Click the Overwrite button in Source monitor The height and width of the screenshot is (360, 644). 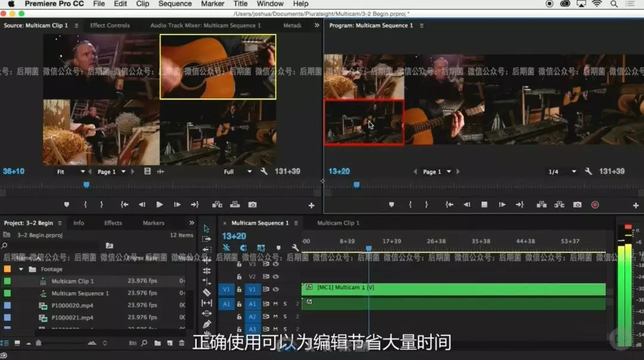tap(234, 204)
